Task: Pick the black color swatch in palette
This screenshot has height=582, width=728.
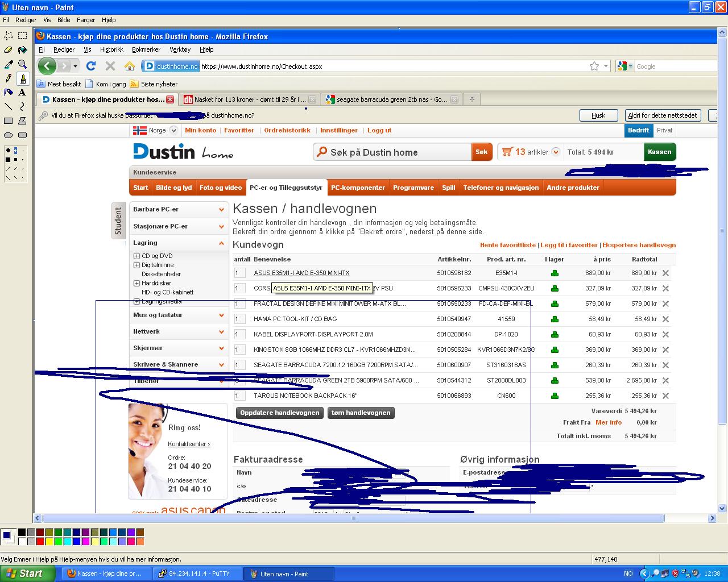Action: tap(22, 533)
